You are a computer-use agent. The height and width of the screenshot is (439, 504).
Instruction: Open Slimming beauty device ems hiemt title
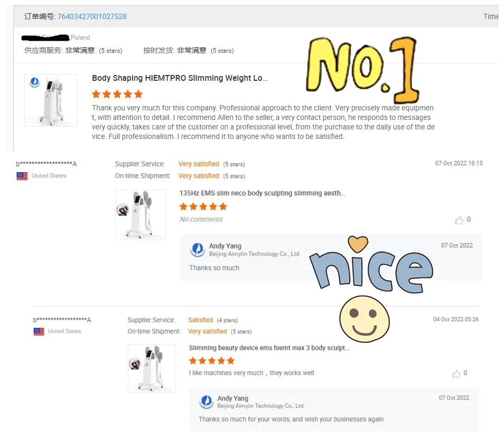tap(269, 348)
